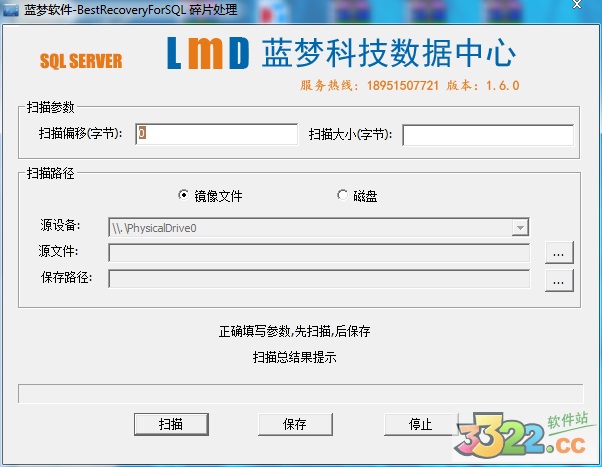This screenshot has height=467, width=602.
Task: Click the scan progress bar
Action: click(300, 393)
